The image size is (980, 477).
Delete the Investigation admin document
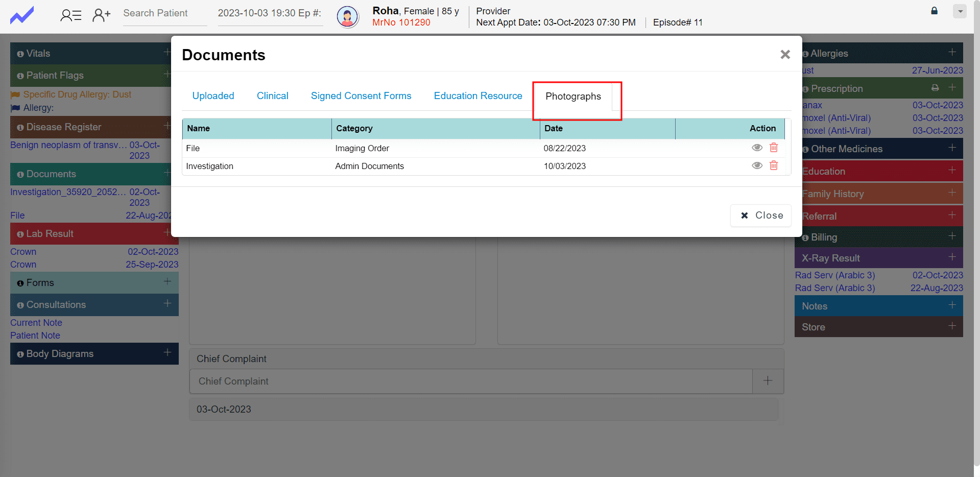(774, 165)
